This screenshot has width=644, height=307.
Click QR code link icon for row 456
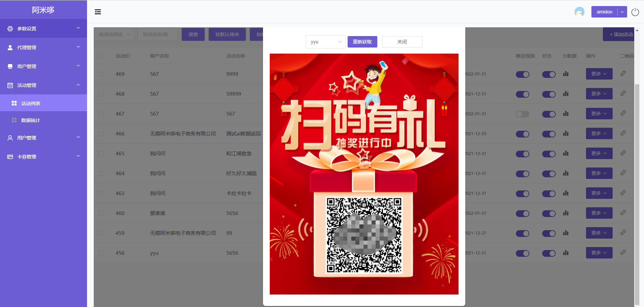click(623, 252)
